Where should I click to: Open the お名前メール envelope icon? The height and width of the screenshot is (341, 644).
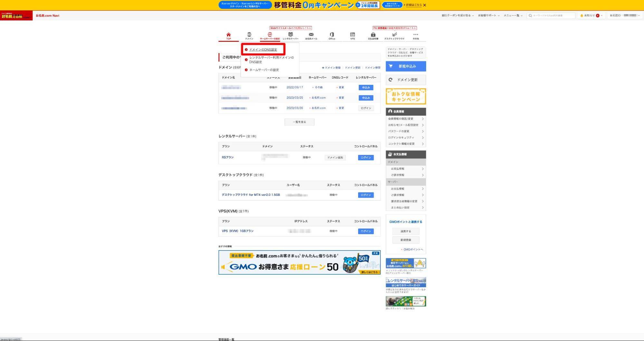[311, 36]
